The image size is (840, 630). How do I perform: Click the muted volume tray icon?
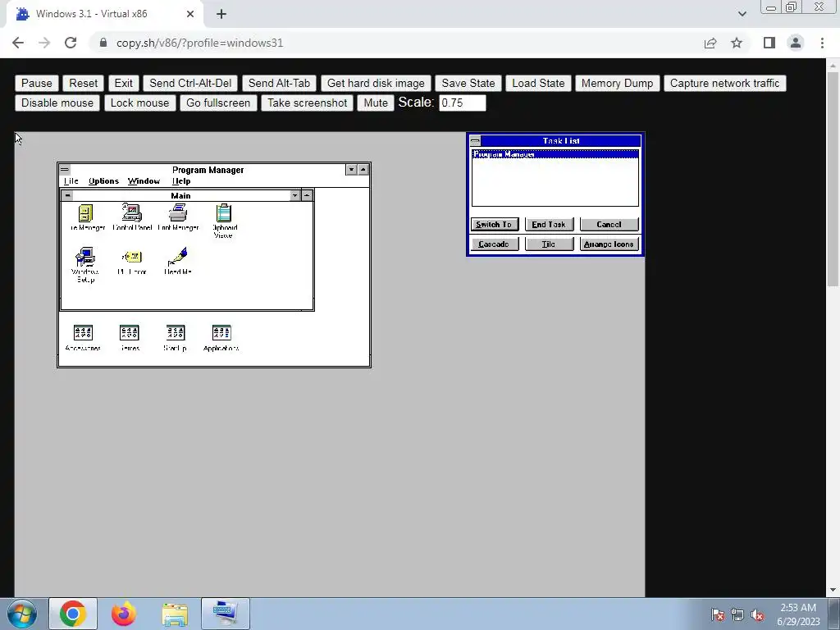[x=757, y=614]
